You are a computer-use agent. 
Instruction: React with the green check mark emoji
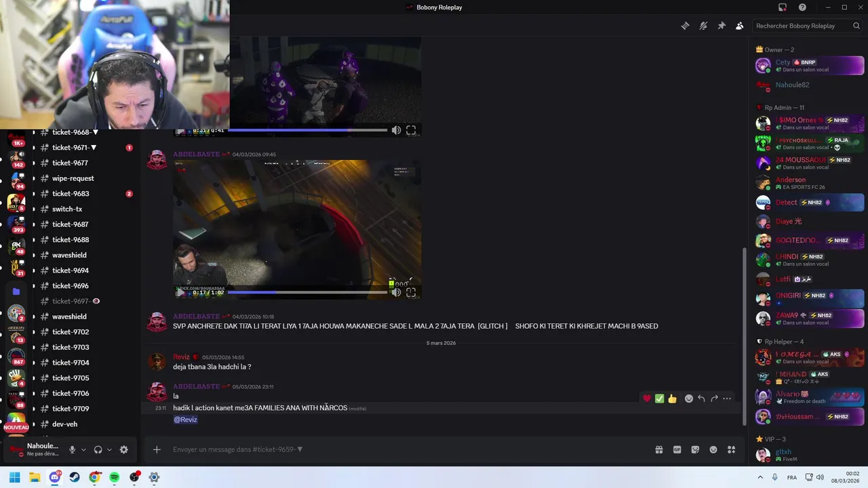[659, 399]
